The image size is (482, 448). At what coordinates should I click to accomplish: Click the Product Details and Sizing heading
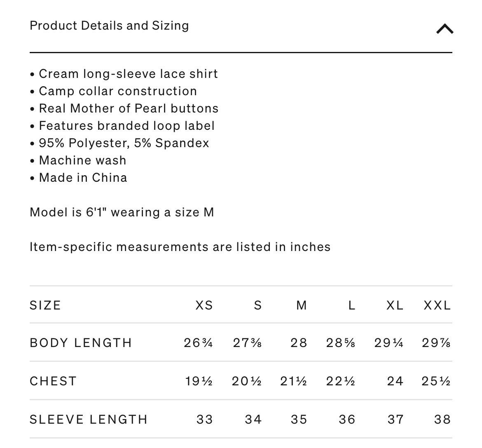coord(109,26)
